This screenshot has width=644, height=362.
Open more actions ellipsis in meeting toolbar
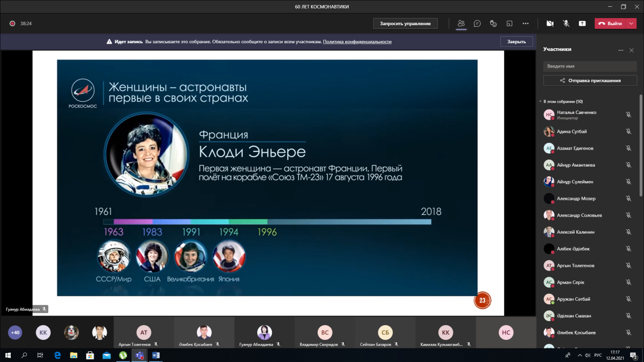(x=525, y=23)
